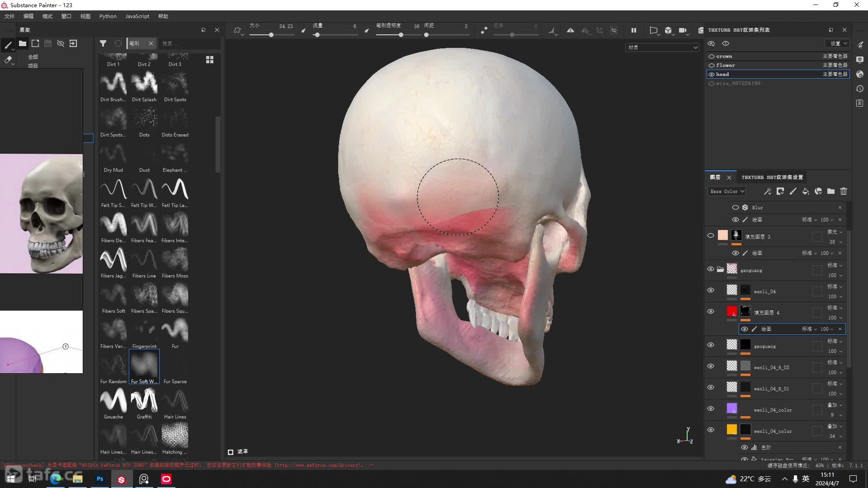
Task: Open the Base Color channel dropdown
Action: click(x=726, y=191)
